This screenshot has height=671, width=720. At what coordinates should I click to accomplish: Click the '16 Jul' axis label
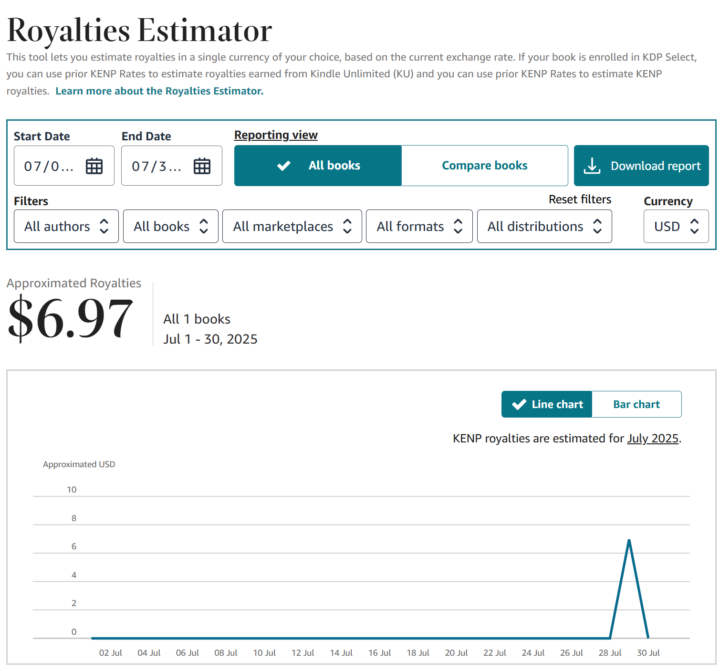380,653
